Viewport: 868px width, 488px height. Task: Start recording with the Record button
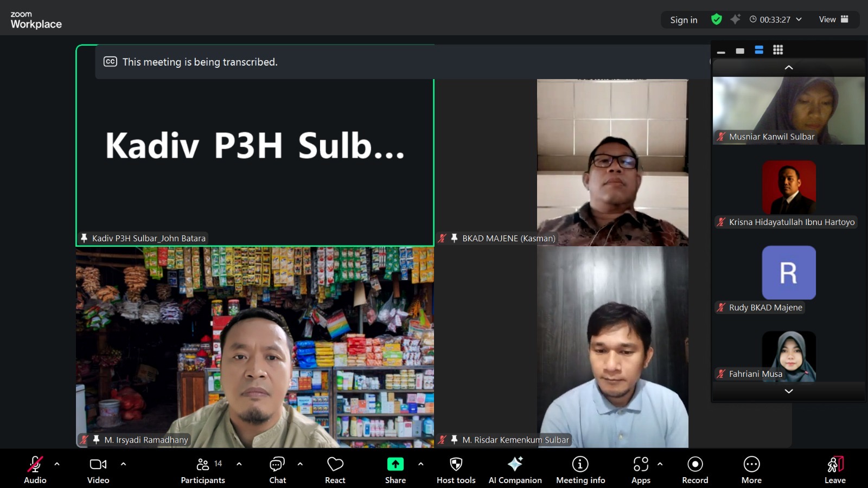click(x=695, y=469)
